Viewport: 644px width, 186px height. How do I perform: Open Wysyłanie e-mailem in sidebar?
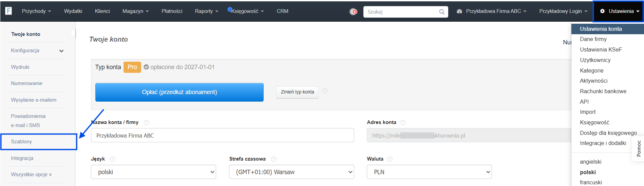tap(34, 100)
